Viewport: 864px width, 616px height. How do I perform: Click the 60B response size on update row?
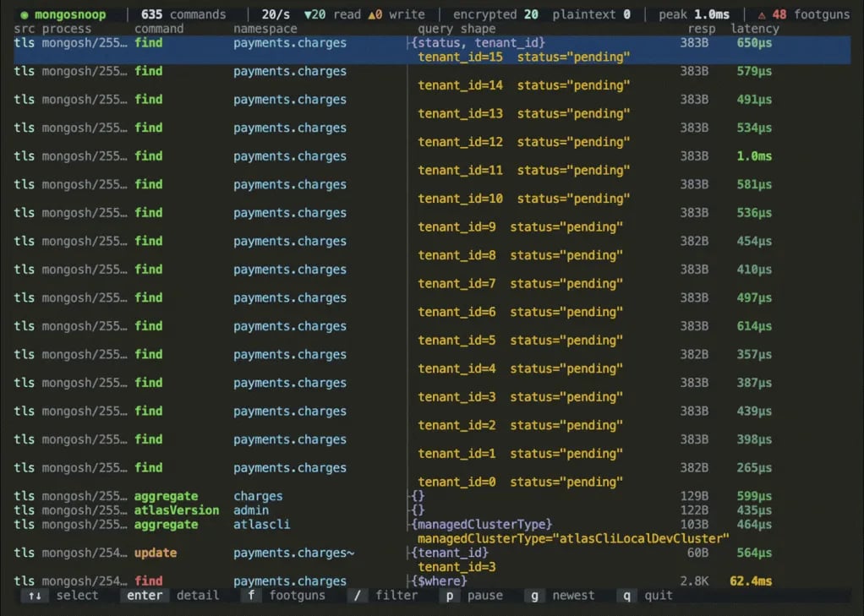click(697, 553)
